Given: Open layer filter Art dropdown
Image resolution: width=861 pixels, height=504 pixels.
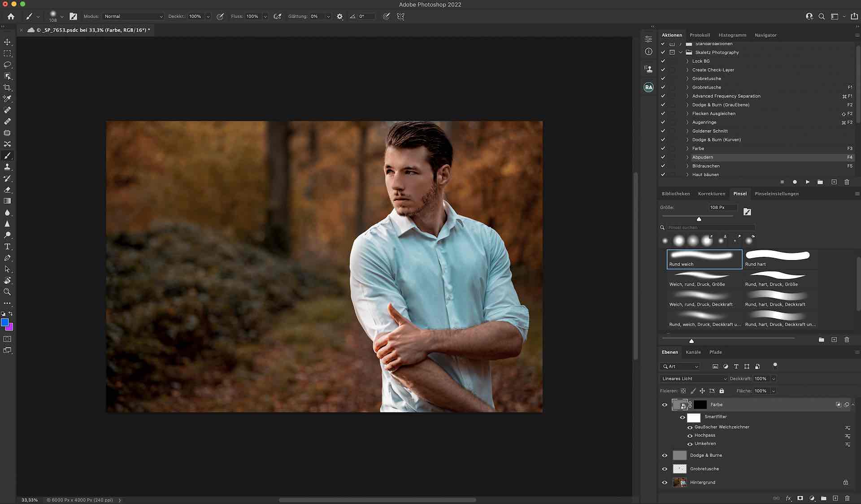Looking at the screenshot, I should [680, 366].
